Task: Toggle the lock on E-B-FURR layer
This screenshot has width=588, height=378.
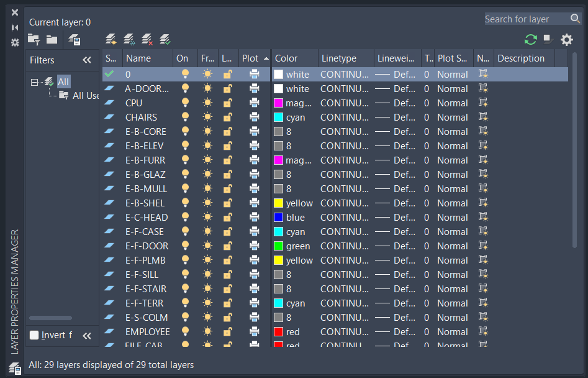Action: click(x=227, y=160)
